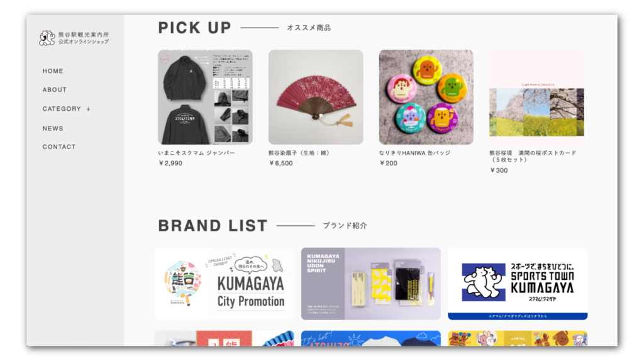Viewport: 644px width, 361px height.
Task: Click the 熊谷染扇子 product title
Action: coord(299,153)
